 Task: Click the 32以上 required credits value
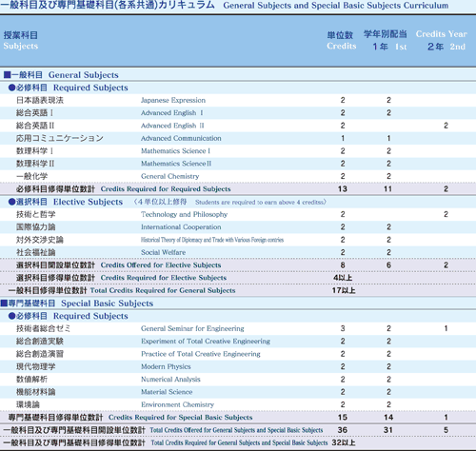click(x=344, y=442)
